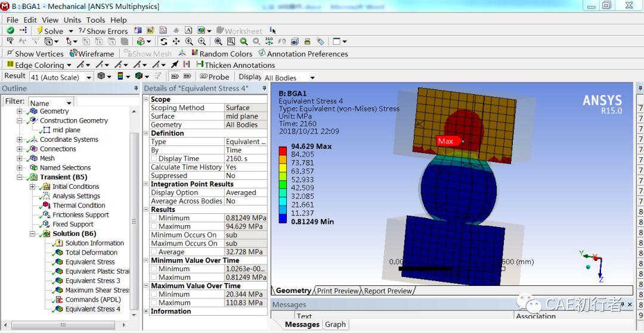Click Annotation Preferences button

[303, 53]
